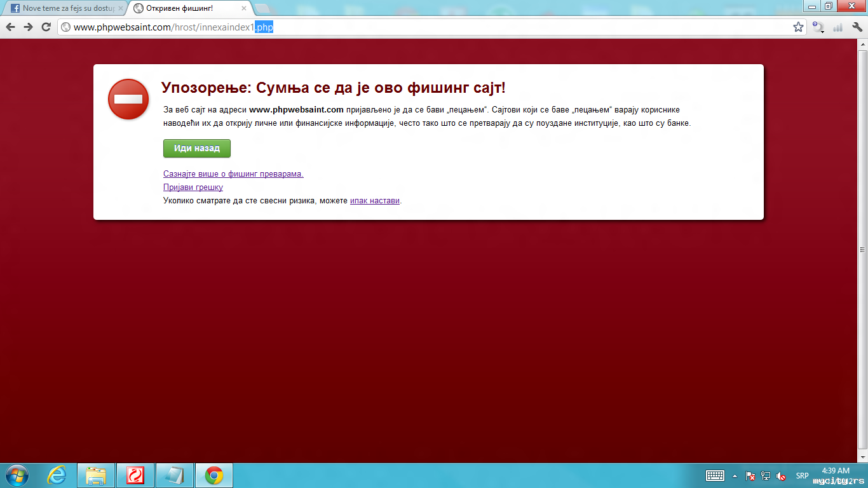Bookmark this page with the star icon
The image size is (868, 488).
tap(798, 27)
